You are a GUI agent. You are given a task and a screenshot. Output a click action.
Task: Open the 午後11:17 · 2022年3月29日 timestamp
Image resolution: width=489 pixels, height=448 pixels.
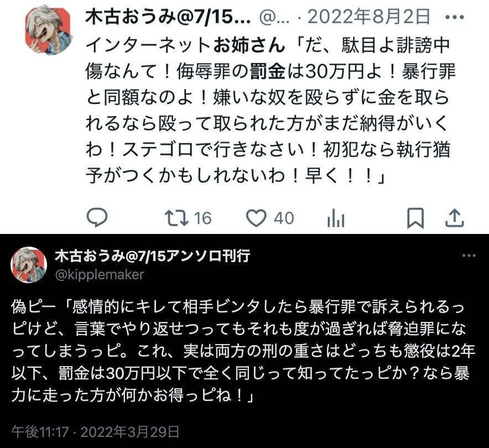[x=96, y=432]
